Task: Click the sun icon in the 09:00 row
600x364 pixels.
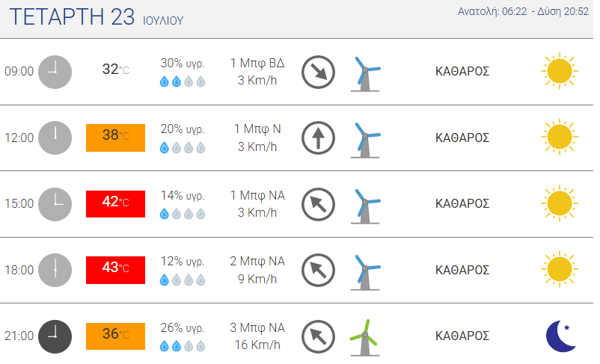Action: click(560, 71)
